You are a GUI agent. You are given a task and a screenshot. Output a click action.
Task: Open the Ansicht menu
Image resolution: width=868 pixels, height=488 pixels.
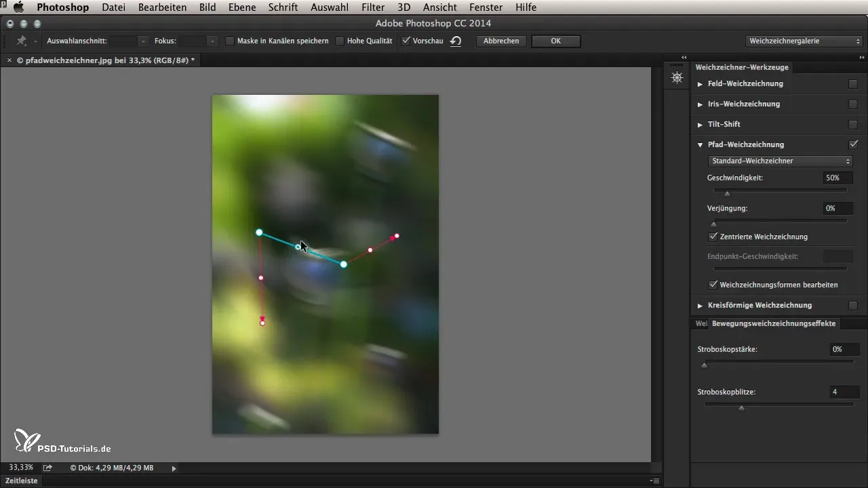(x=439, y=7)
